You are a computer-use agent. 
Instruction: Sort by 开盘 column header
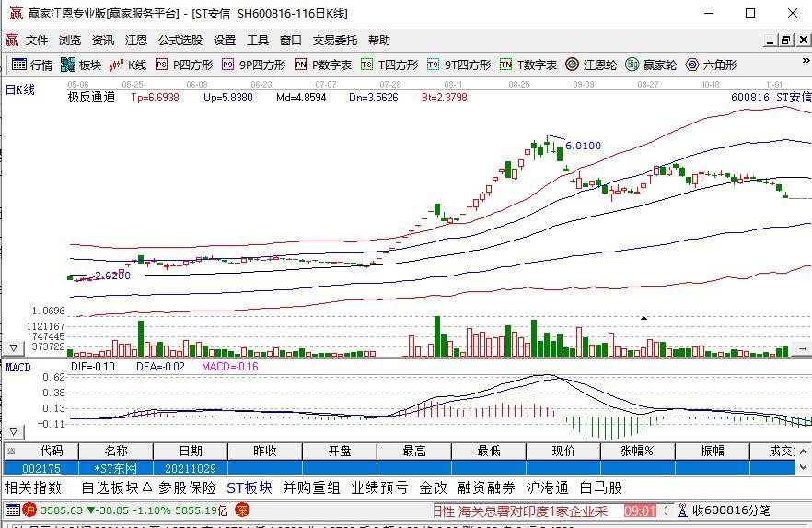click(339, 451)
